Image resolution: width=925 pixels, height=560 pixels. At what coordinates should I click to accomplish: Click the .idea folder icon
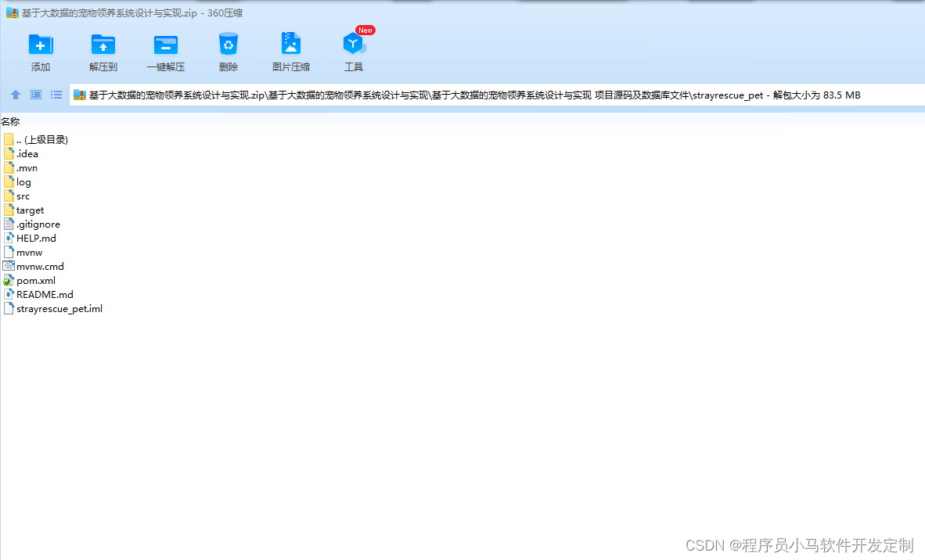pos(9,153)
